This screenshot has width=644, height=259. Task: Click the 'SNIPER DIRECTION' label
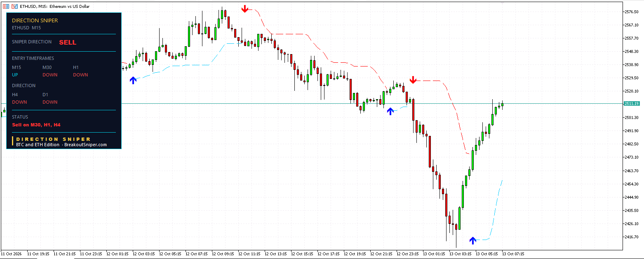[32, 42]
